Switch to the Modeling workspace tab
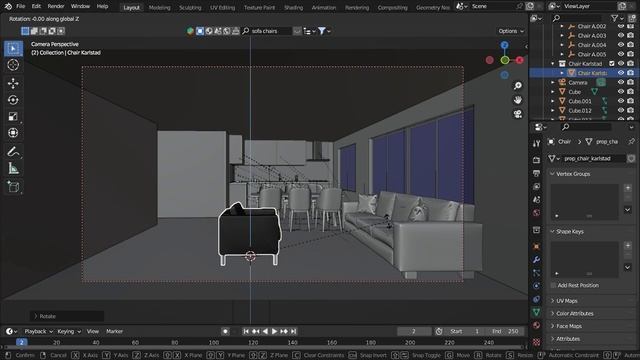Screen dimensions: 640x360 [160, 8]
